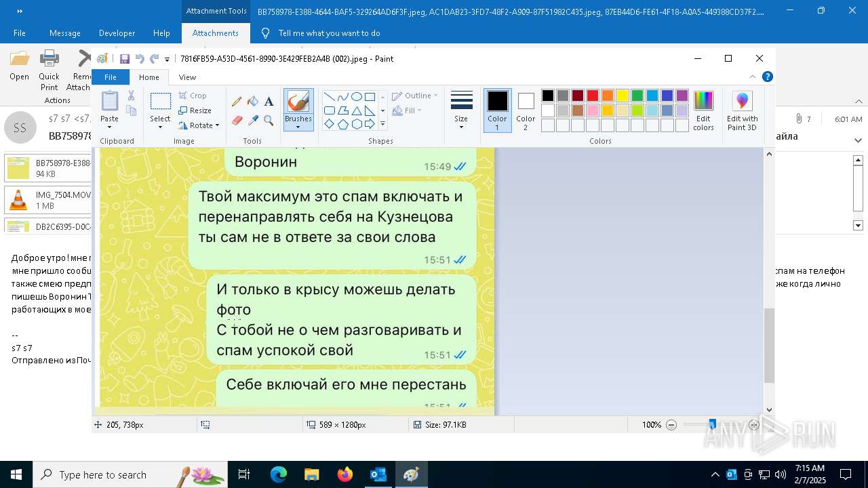868x488 pixels.
Task: Expand Outlook message header chevron
Action: [859, 140]
